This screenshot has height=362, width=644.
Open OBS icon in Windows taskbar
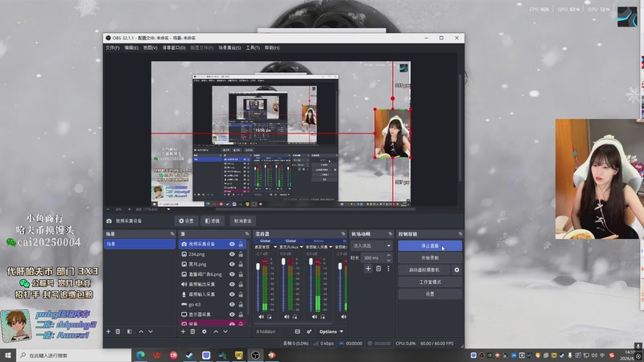255,356
